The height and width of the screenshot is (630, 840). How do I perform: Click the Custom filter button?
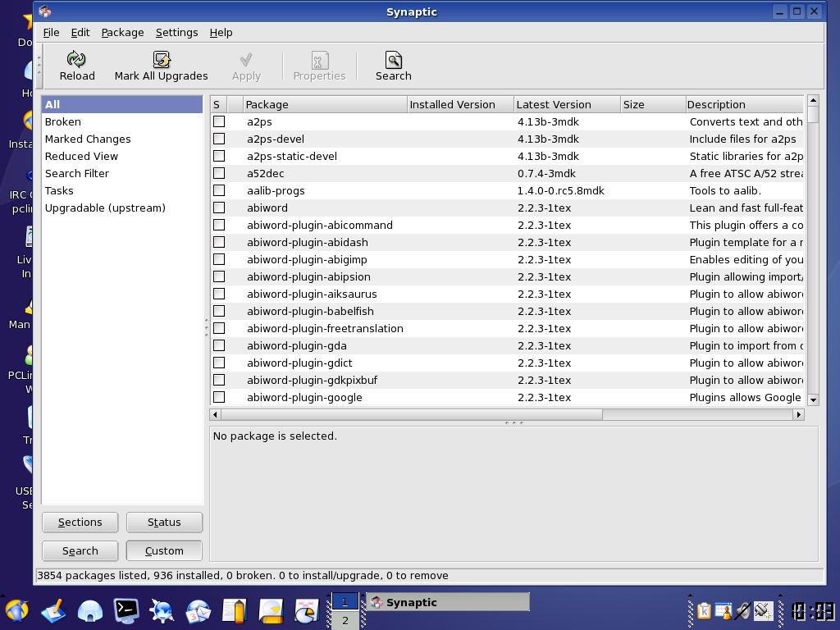(x=164, y=550)
